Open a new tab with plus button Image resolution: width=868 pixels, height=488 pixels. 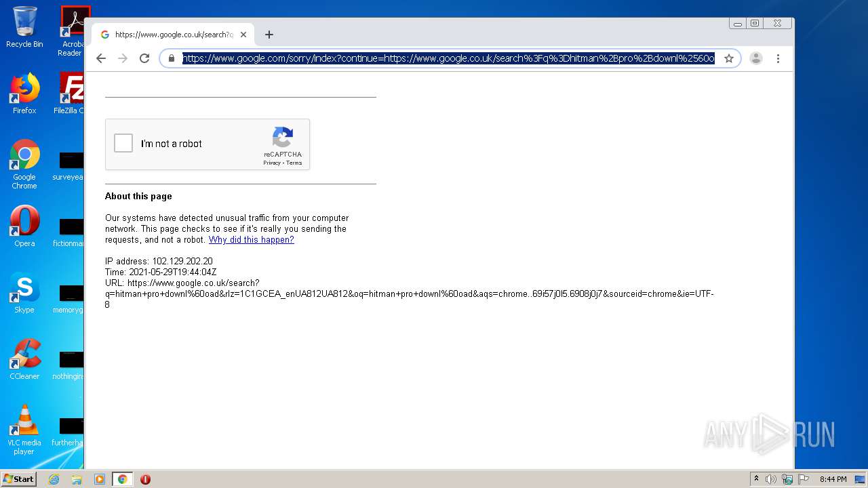coord(269,35)
